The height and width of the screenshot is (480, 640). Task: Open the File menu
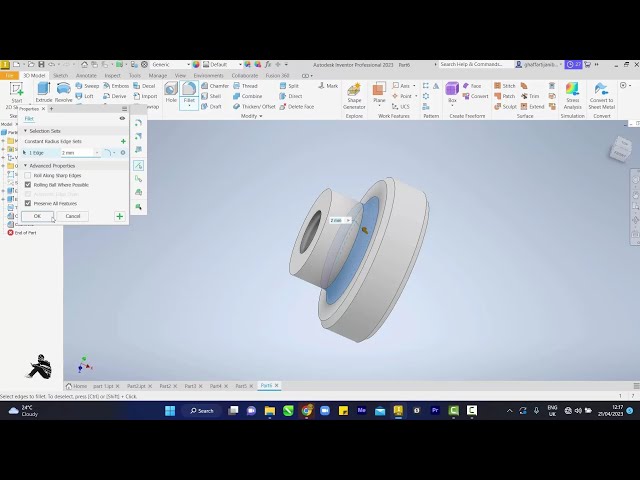click(9, 76)
